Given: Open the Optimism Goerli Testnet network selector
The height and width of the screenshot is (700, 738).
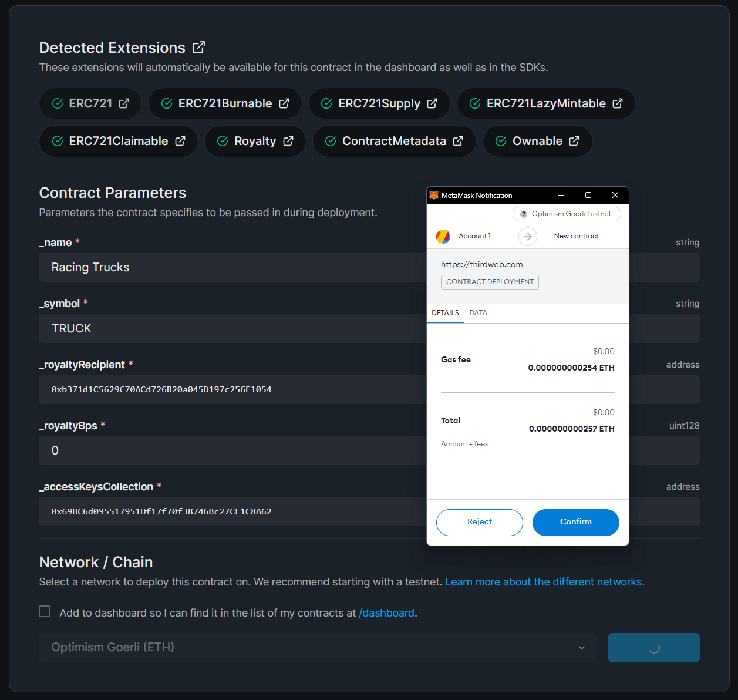Looking at the screenshot, I should click(567, 214).
